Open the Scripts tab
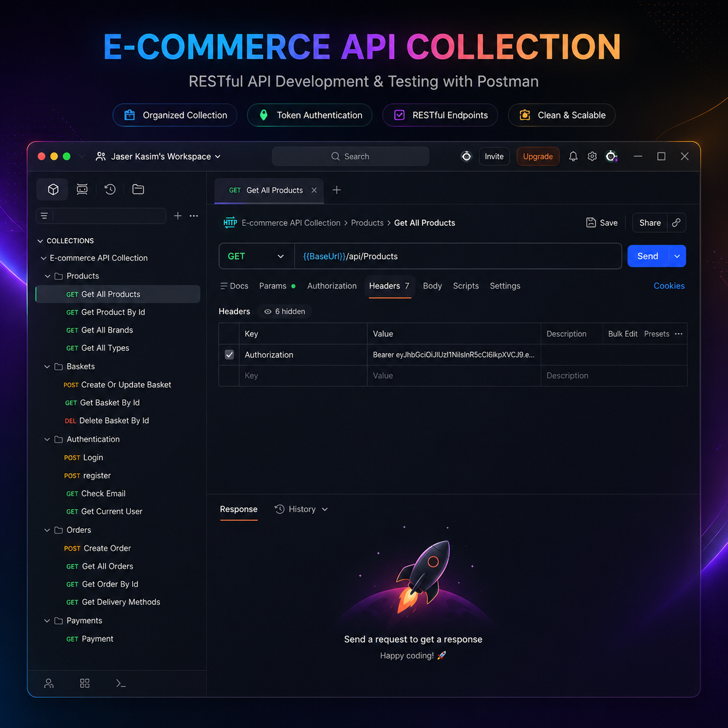 pyautogui.click(x=466, y=286)
